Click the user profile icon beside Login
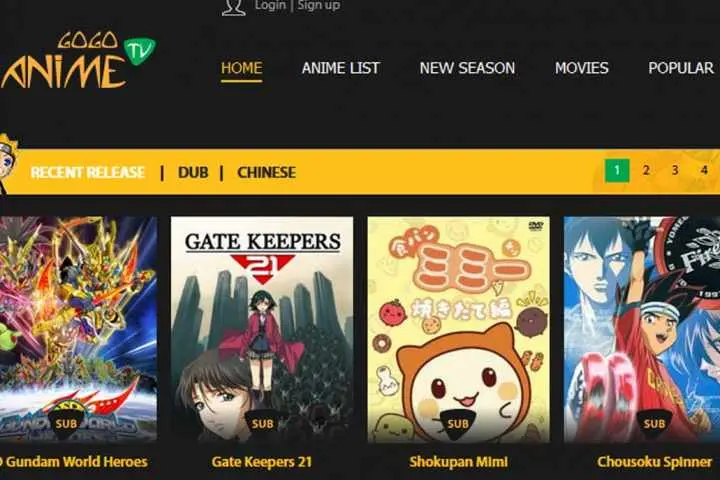 233,7
